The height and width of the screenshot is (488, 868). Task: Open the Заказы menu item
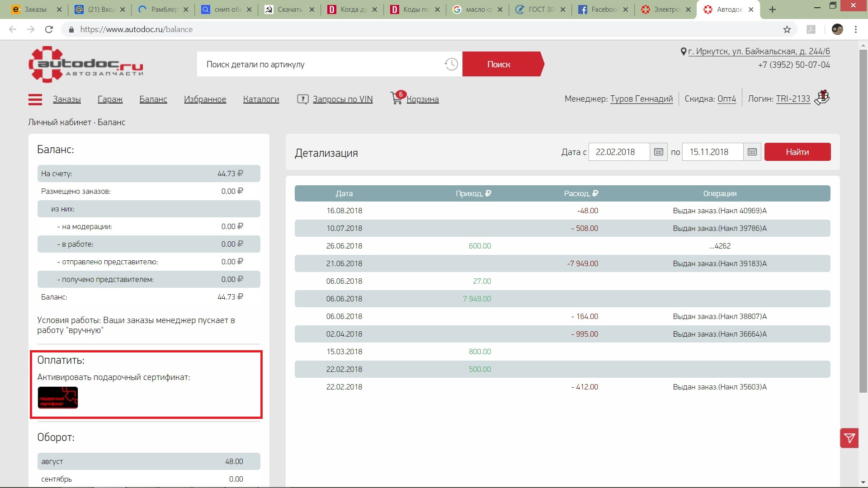(67, 99)
